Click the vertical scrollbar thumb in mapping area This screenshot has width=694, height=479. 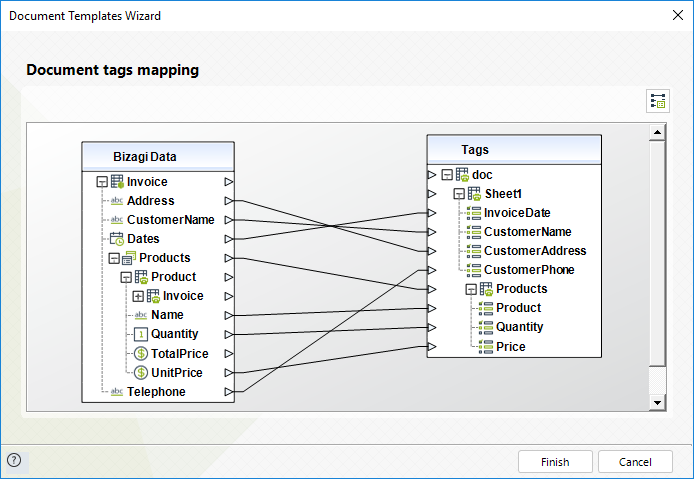click(x=657, y=253)
